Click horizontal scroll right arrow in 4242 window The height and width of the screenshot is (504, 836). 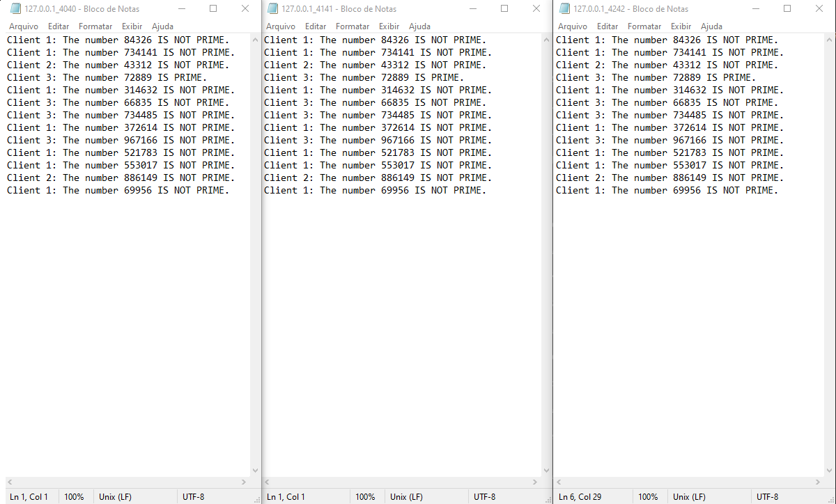pos(817,482)
